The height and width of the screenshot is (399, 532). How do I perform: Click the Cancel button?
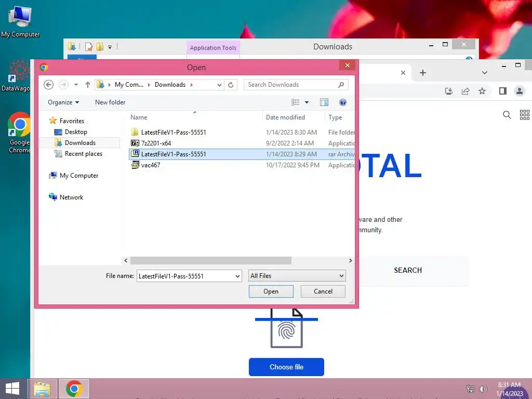click(323, 291)
